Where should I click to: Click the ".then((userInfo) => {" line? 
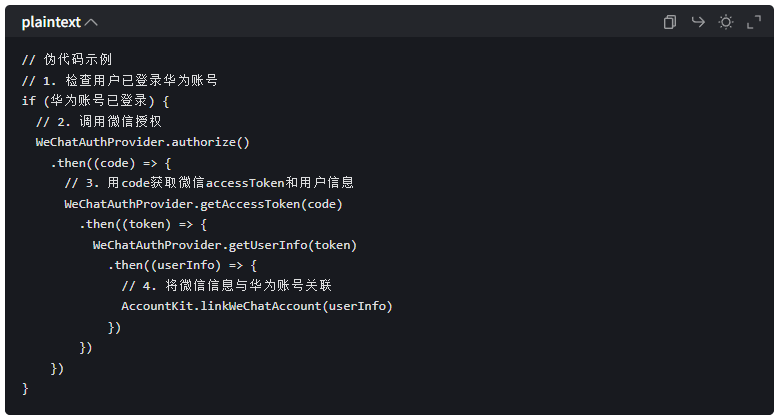(183, 265)
